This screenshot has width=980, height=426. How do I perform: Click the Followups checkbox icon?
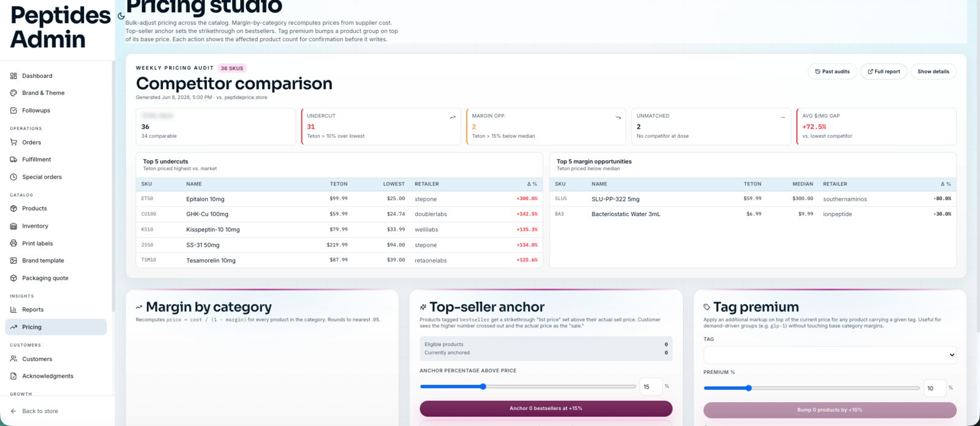tap(13, 111)
